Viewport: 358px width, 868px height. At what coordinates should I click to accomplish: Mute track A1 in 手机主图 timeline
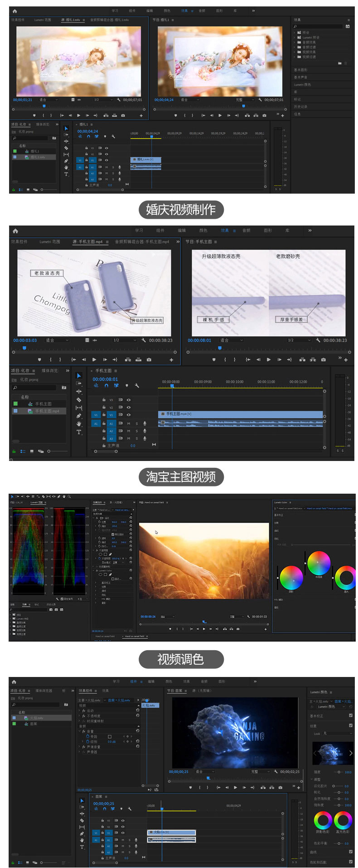pyautogui.click(x=129, y=423)
